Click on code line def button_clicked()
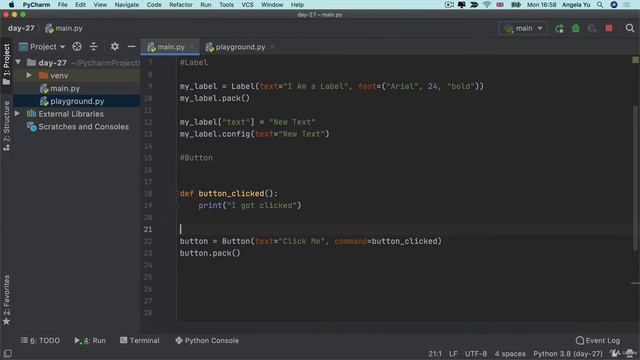This screenshot has height=360, width=640. (x=229, y=193)
